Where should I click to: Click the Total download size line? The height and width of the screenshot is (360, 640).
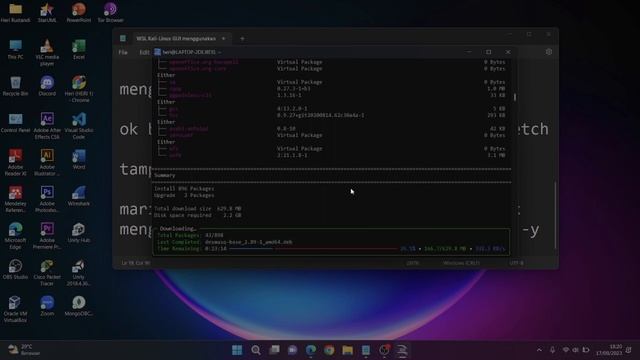198,209
